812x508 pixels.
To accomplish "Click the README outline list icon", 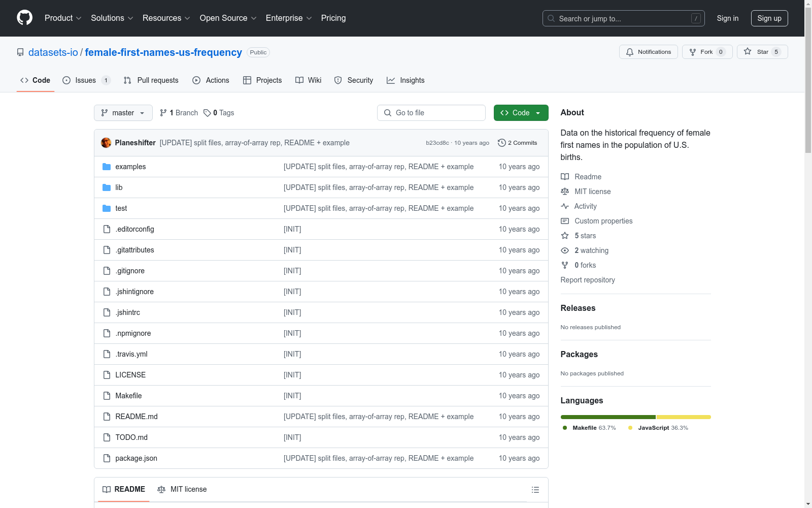I will click(535, 490).
